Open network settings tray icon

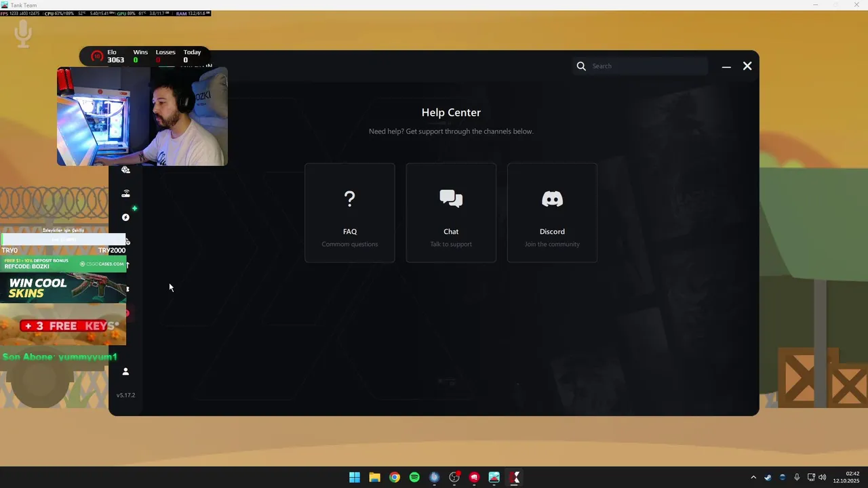tap(811, 477)
